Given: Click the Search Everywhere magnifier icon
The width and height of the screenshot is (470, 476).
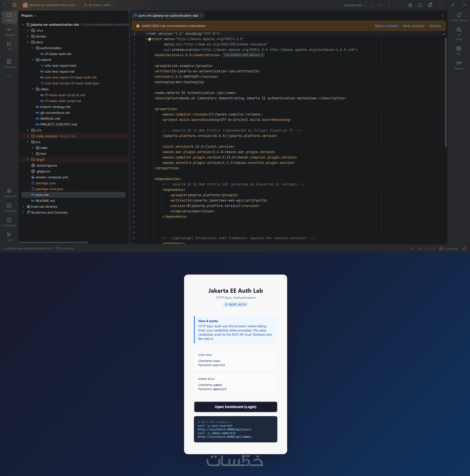Looking at the screenshot, I should tap(420, 5).
